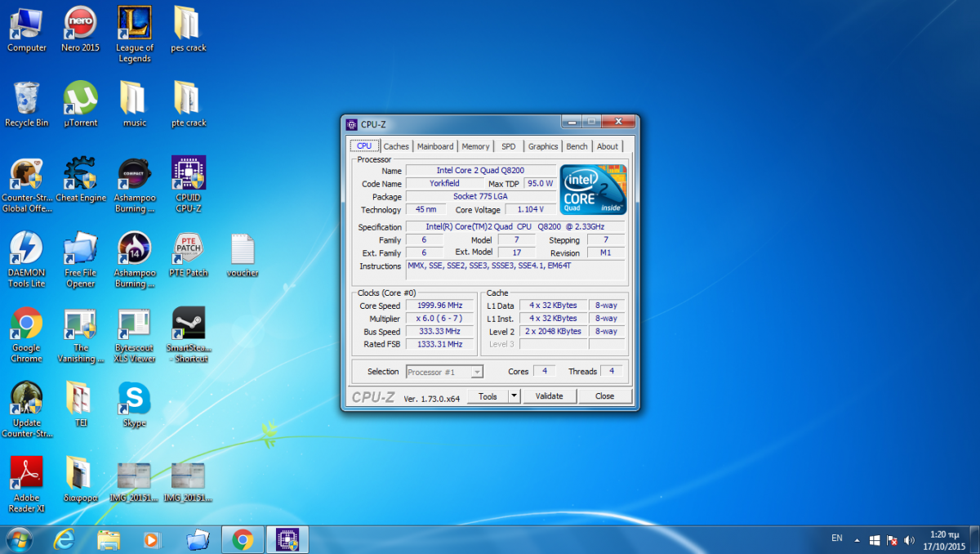The image size is (980, 554).
Task: Switch to the About tab
Action: coord(608,146)
